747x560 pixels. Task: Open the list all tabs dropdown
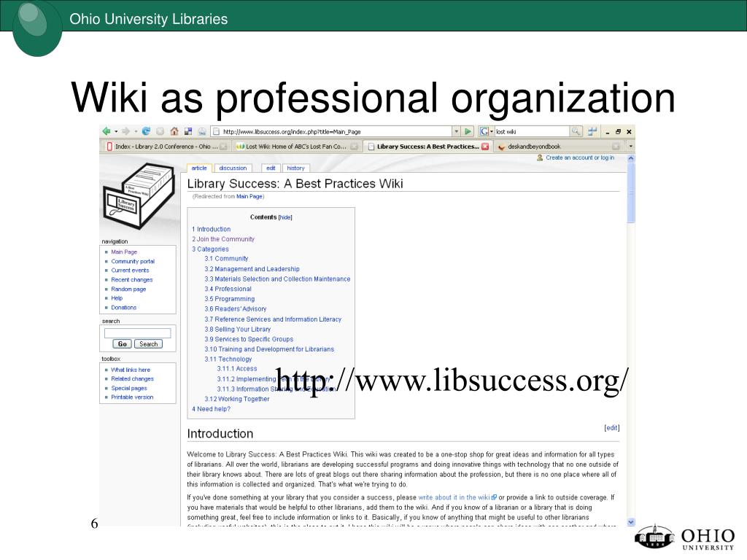[631, 146]
